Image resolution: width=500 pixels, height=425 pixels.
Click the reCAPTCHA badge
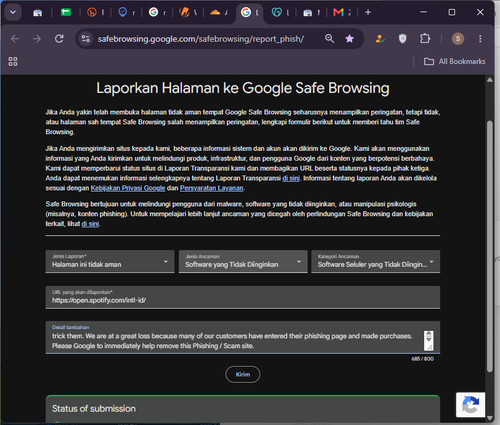[470, 405]
